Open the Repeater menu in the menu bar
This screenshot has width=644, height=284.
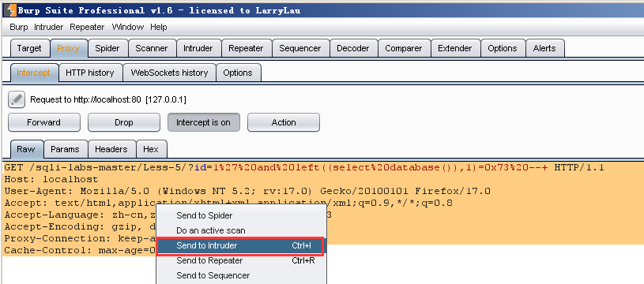click(87, 27)
